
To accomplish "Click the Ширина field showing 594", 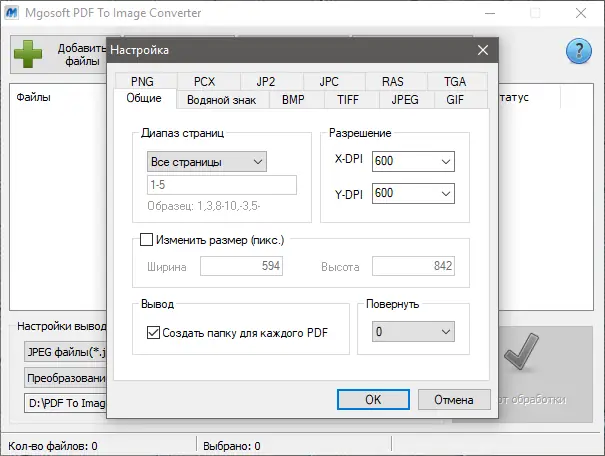I will (242, 266).
